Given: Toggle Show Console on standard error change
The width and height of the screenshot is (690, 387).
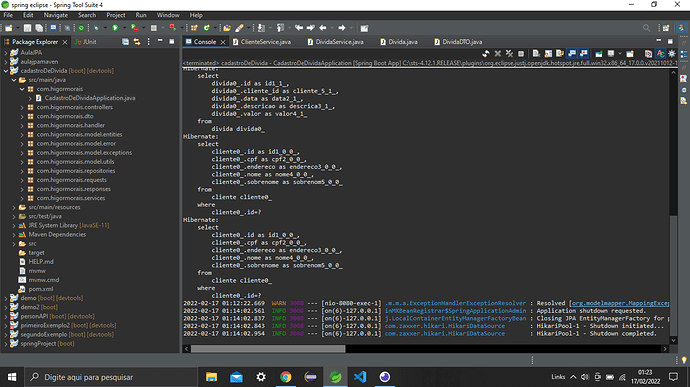Looking at the screenshot, I should 584,54.
